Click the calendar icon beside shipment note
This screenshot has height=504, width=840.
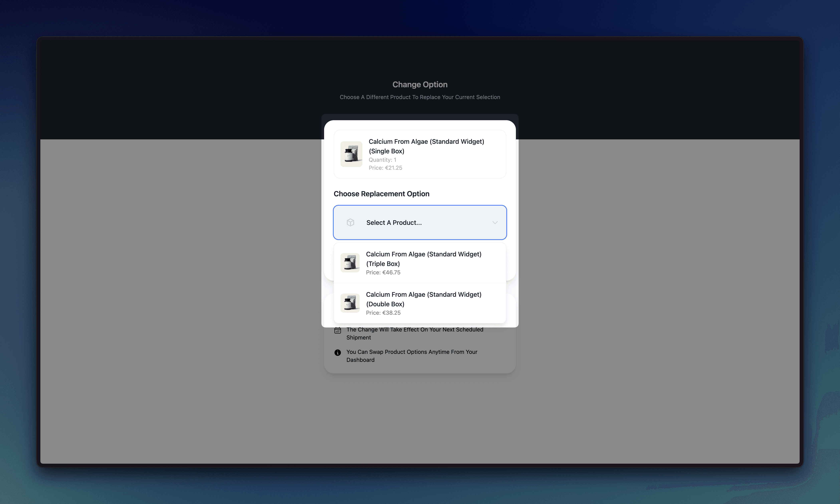pyautogui.click(x=337, y=330)
